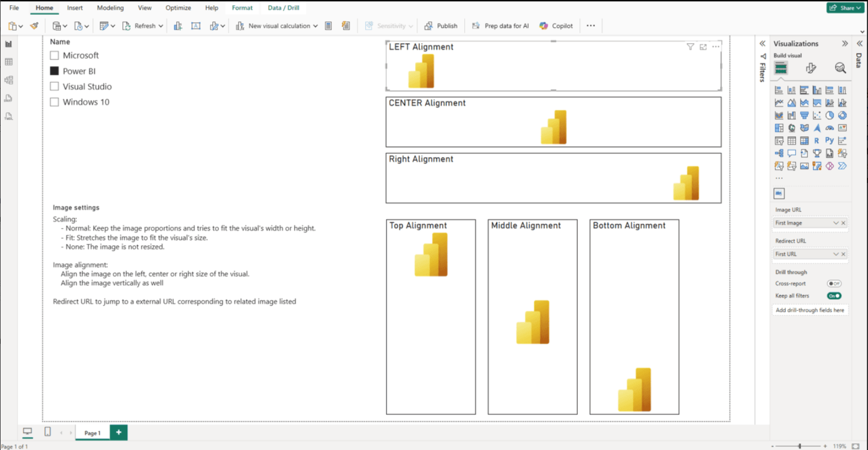This screenshot has width=868, height=450.
Task: Open First Image field dropdown
Action: [x=836, y=223]
